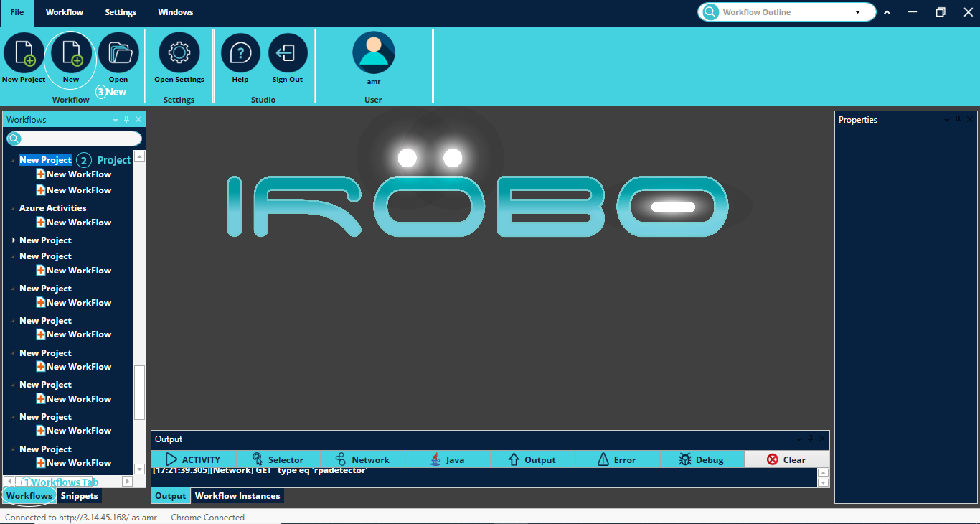
Task: Click the New workflow icon
Action: click(x=71, y=54)
